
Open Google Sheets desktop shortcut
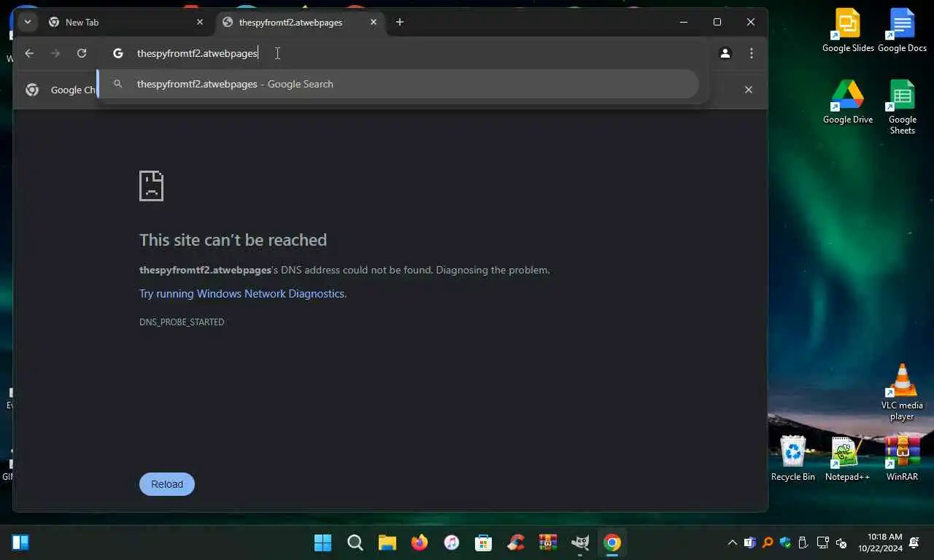[x=903, y=107]
